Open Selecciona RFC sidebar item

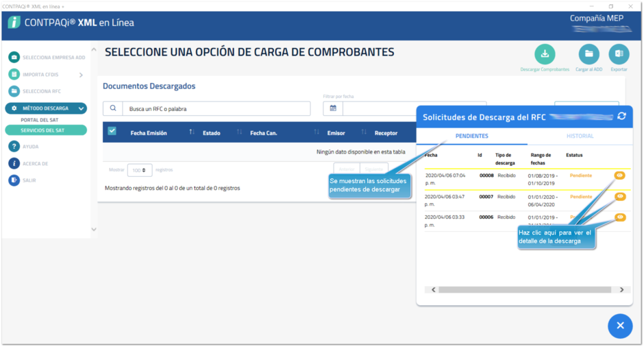coord(34,91)
